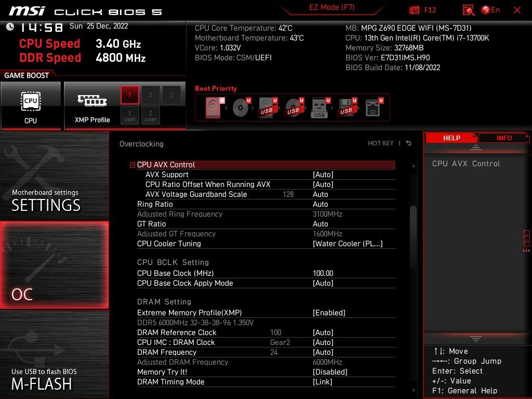532x399 pixels.
Task: Click the screenshot camera icon (F12)
Action: point(414,10)
